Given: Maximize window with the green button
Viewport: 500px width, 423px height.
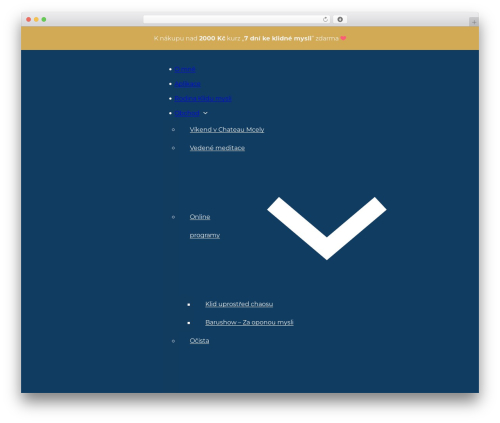Looking at the screenshot, I should (44, 20).
